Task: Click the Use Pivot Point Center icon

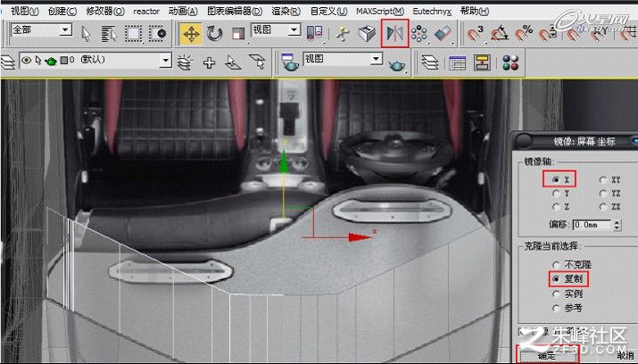Action: 314,33
